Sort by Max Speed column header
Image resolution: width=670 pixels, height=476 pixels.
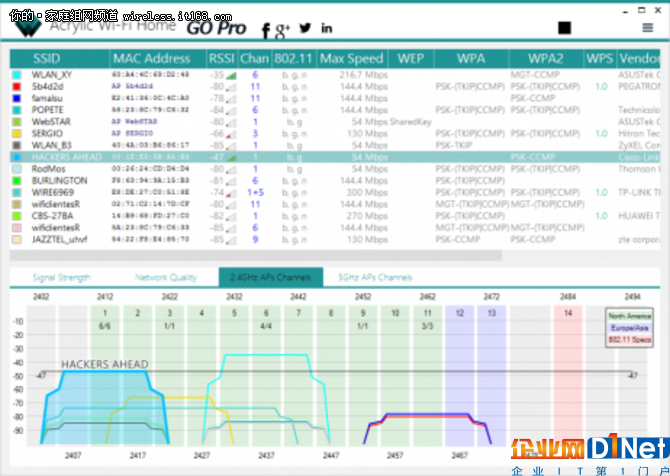point(352,59)
